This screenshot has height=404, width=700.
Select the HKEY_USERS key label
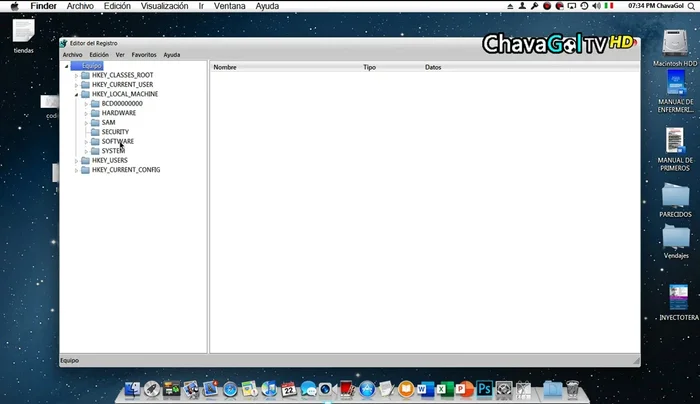pos(110,160)
